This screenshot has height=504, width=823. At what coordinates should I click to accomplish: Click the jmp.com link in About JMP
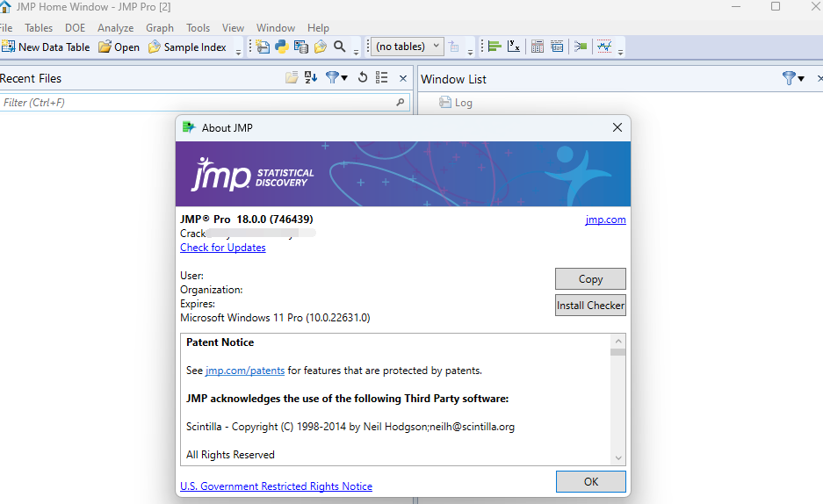605,220
